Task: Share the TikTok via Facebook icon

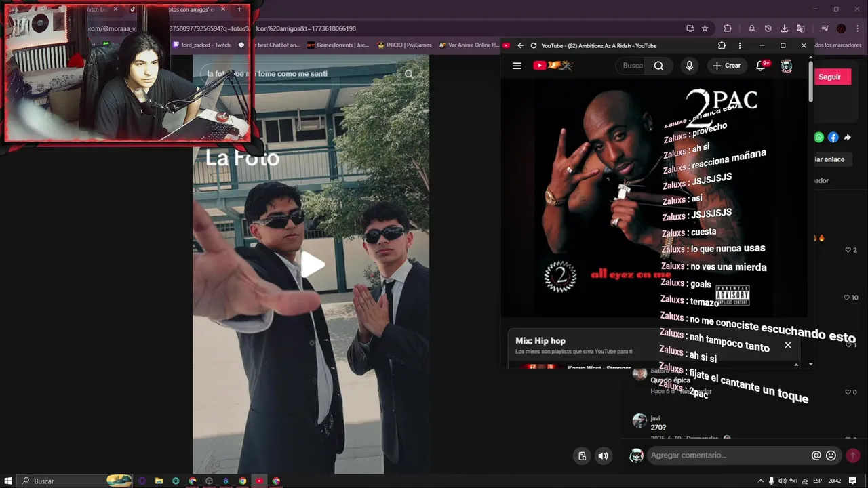Action: pos(833,138)
